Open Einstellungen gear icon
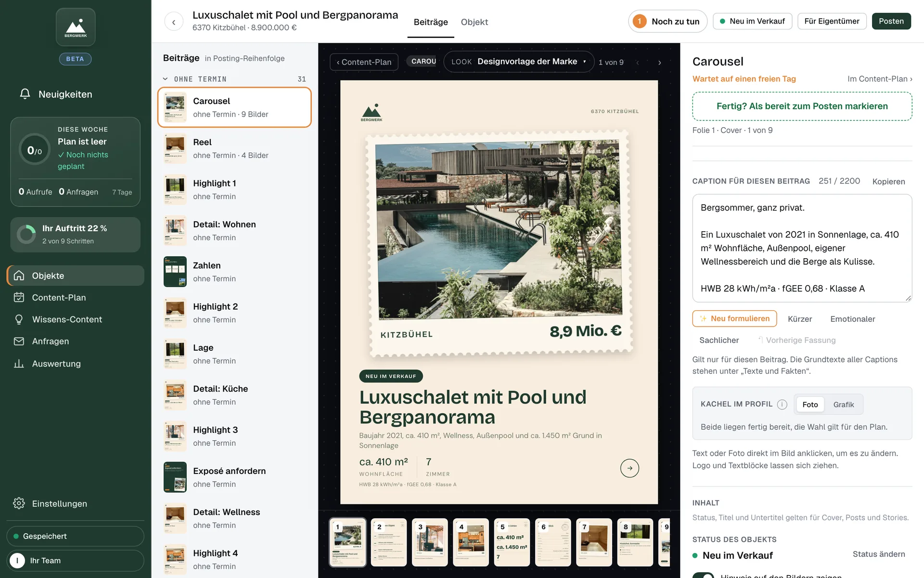This screenshot has height=578, width=924. coord(19,503)
